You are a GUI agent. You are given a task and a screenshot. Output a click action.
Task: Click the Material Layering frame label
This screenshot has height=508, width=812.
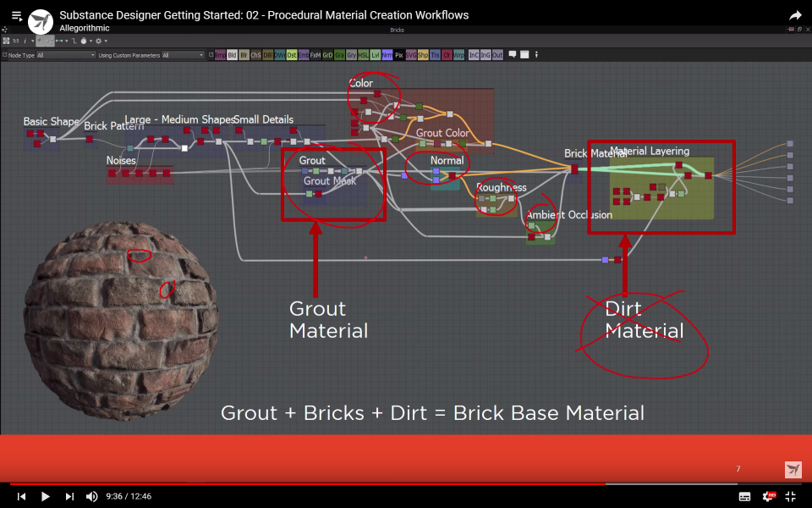[x=650, y=151]
